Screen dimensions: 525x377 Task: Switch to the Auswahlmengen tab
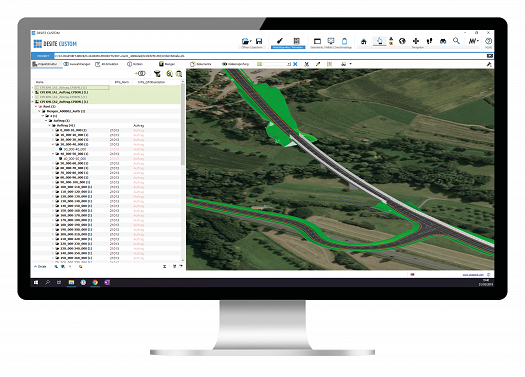(77, 64)
